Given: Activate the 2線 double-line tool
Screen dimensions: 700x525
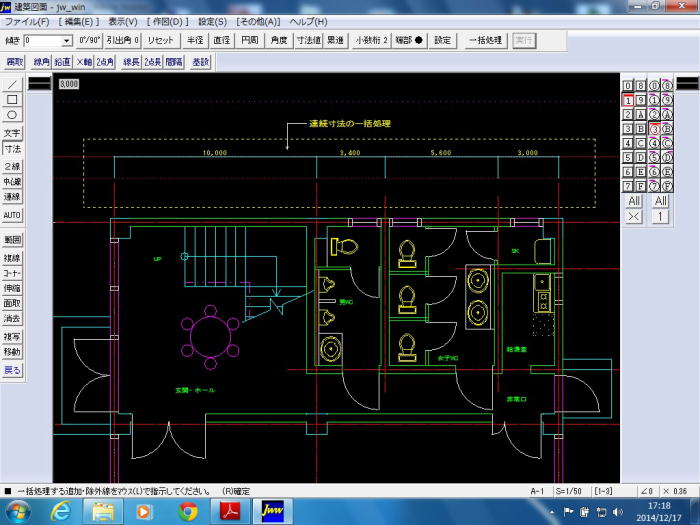Looking at the screenshot, I should [x=12, y=167].
